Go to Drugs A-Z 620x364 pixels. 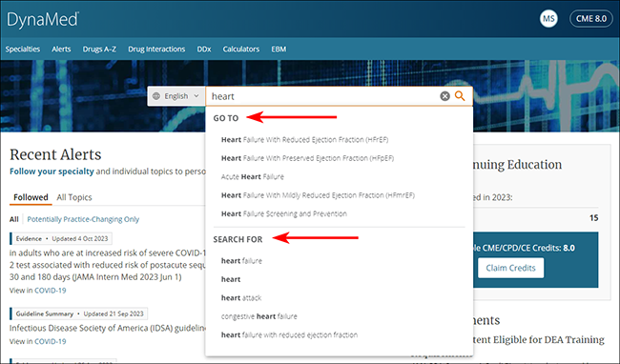[x=99, y=49]
